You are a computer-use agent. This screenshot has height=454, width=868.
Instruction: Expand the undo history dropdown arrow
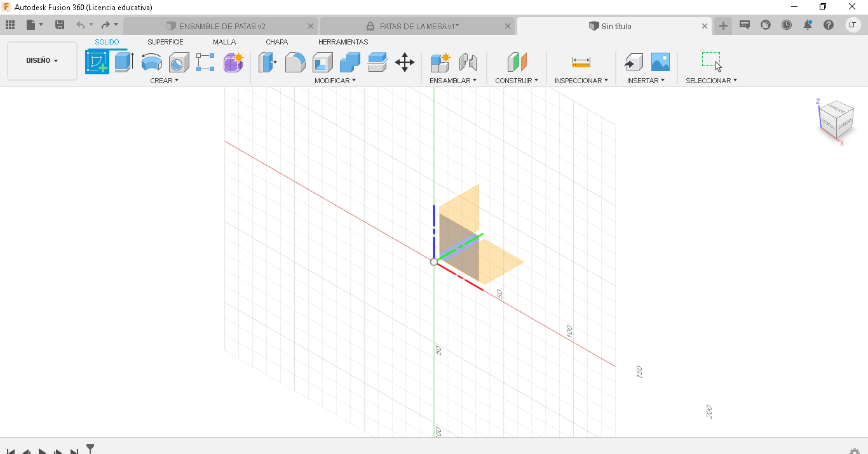point(91,25)
